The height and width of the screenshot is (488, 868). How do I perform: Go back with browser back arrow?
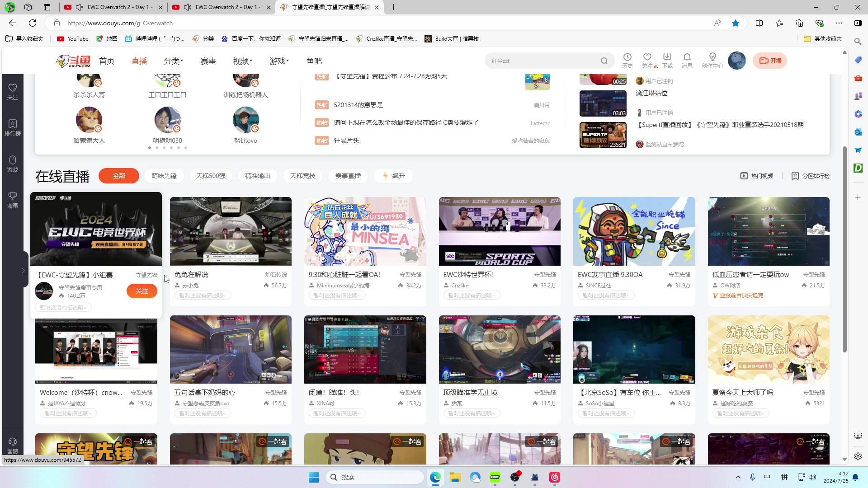(x=13, y=23)
